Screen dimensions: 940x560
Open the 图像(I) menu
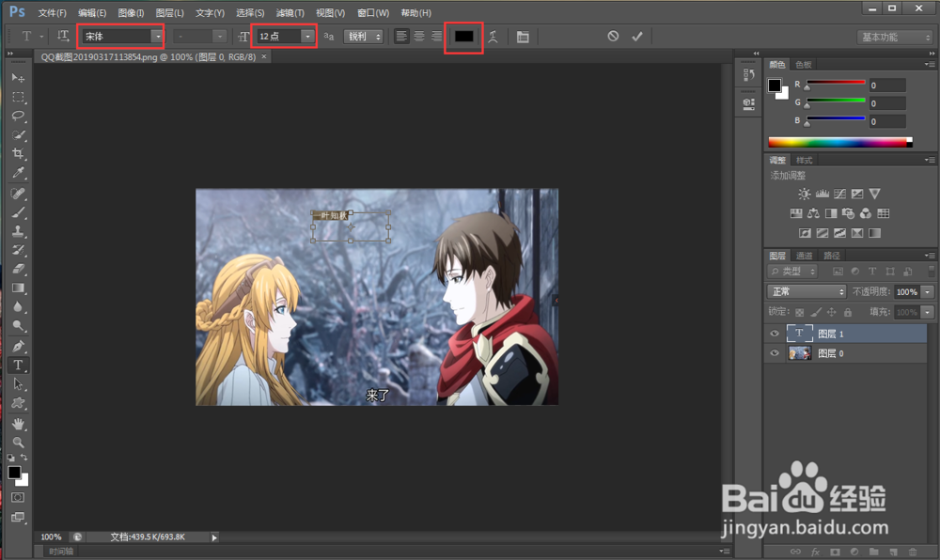[131, 12]
